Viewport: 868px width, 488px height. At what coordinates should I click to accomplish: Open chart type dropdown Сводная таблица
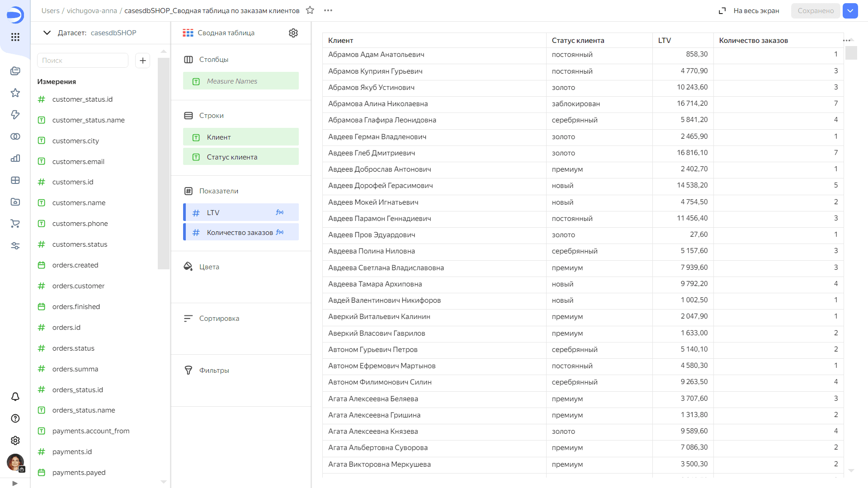219,33
